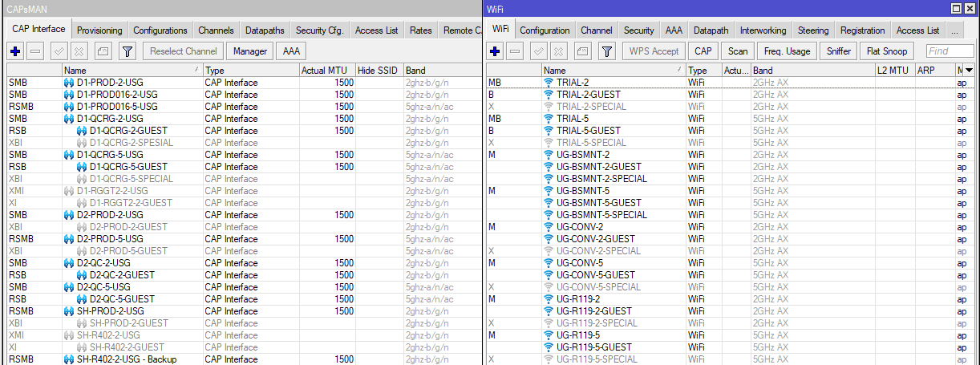Open Rates tab in CAPsMAN

[420, 30]
